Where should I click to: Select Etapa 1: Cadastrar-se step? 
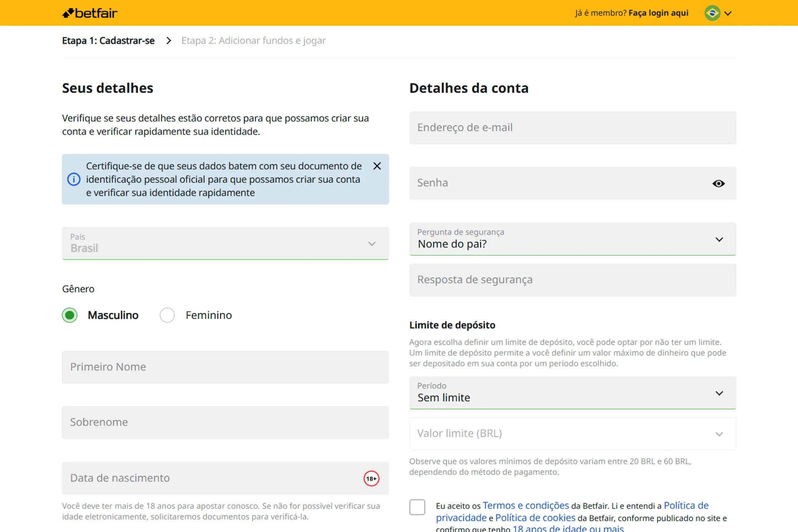108,40
